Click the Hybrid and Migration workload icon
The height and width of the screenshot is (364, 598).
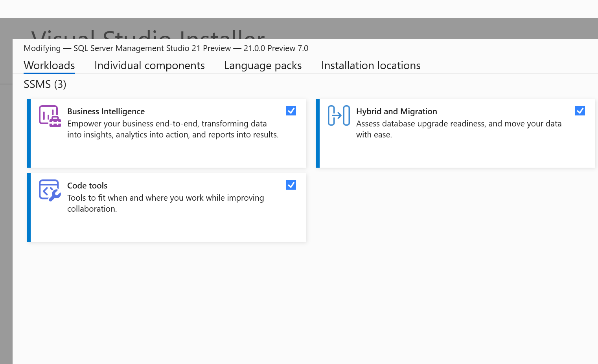pos(339,115)
